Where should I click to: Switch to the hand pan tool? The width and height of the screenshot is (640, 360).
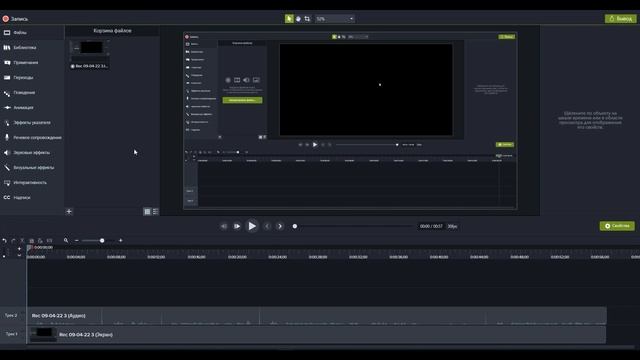298,19
